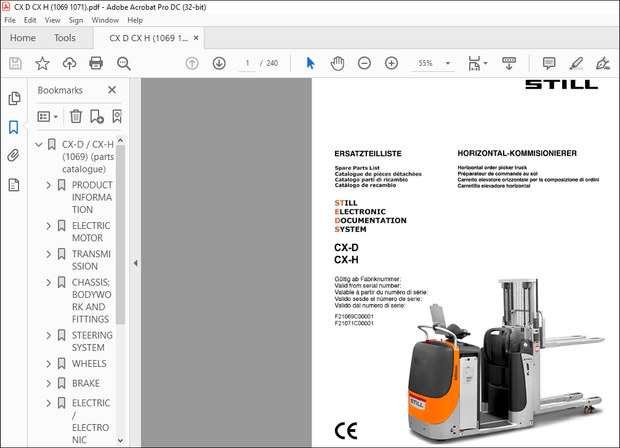The width and height of the screenshot is (620, 448).
Task: Go to previous page arrow
Action: coord(192,63)
